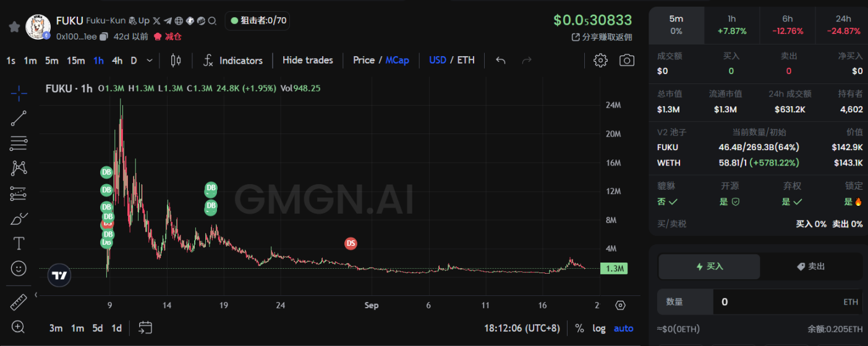This screenshot has width=868, height=346.
Task: Undo last chart action
Action: click(x=501, y=60)
